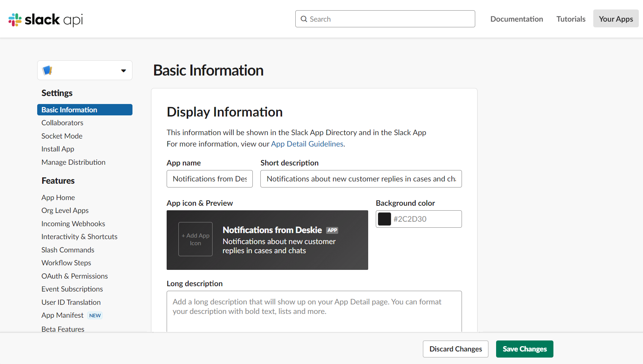The width and height of the screenshot is (643, 364).
Task: Edit the Short description field
Action: point(361,179)
